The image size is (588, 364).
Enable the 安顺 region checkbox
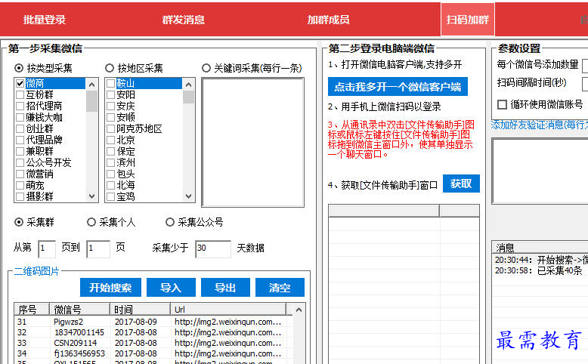(110, 117)
